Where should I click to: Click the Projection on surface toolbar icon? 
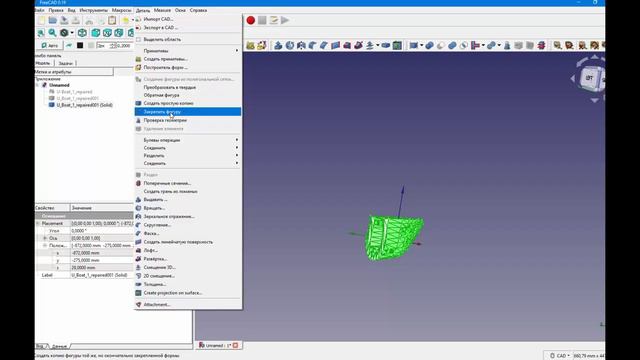coord(397,45)
